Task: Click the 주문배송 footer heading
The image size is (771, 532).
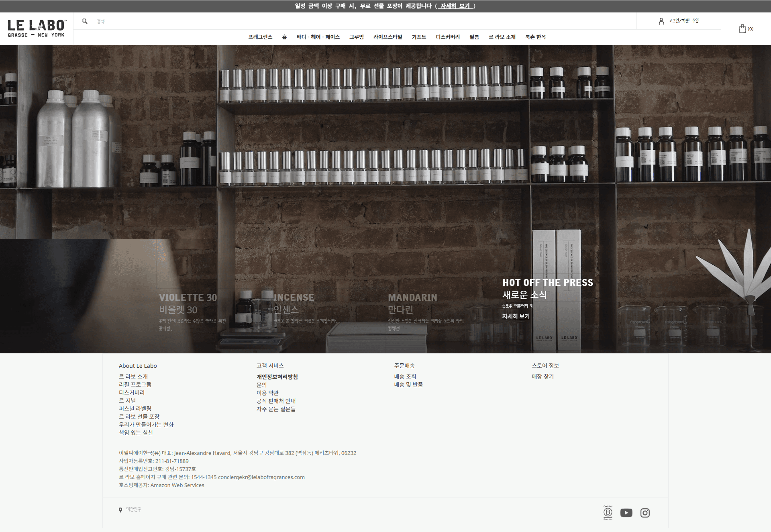Action: pyautogui.click(x=404, y=365)
